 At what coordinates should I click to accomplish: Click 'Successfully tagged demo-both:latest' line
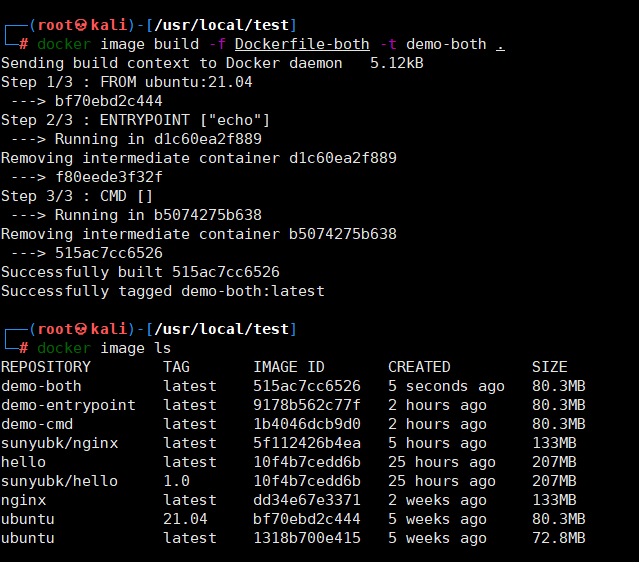[163, 291]
